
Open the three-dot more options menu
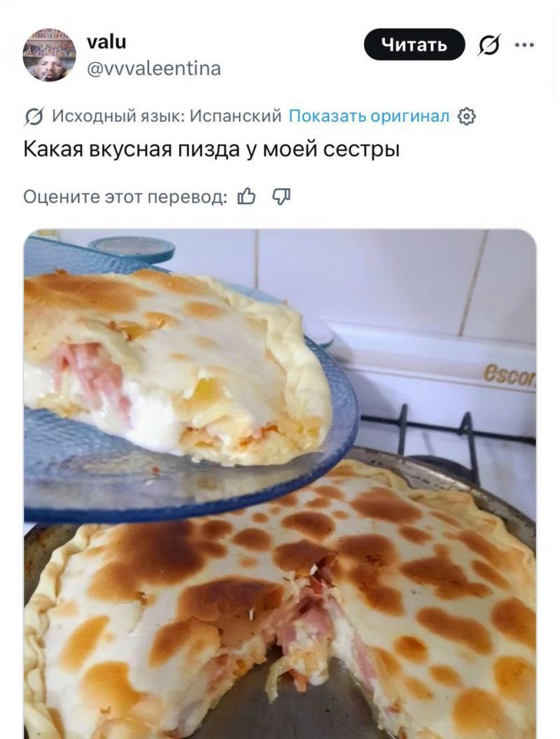(x=524, y=45)
